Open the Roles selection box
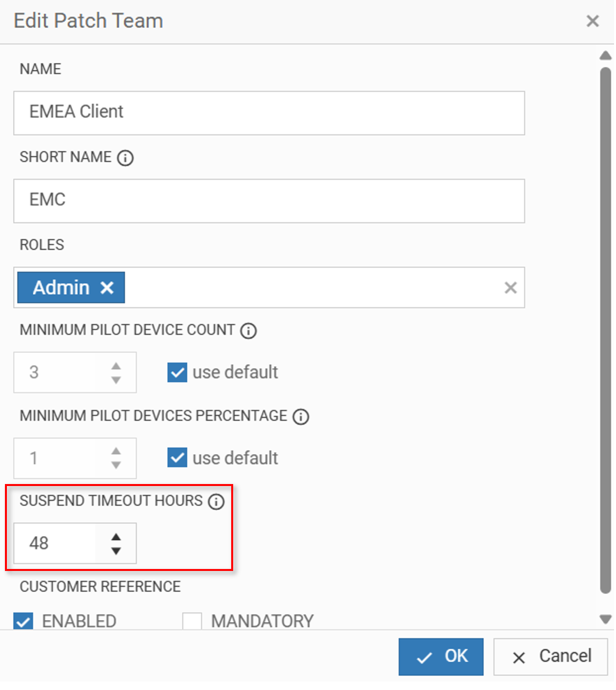This screenshot has width=616, height=690. [269, 287]
